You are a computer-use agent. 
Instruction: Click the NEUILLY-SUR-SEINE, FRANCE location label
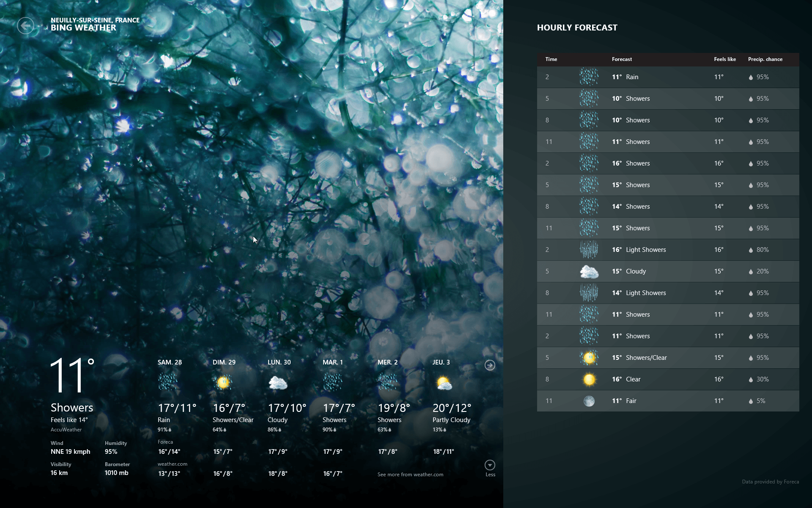point(95,20)
